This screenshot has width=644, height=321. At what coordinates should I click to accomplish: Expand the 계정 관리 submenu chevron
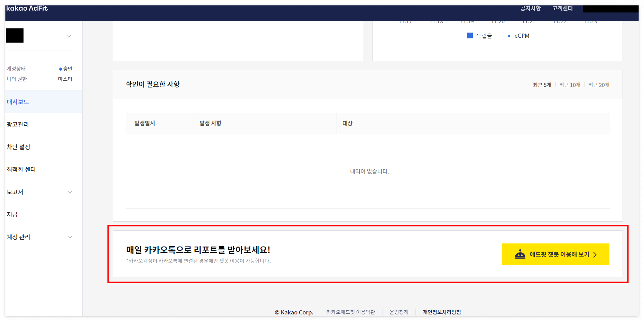pos(70,237)
